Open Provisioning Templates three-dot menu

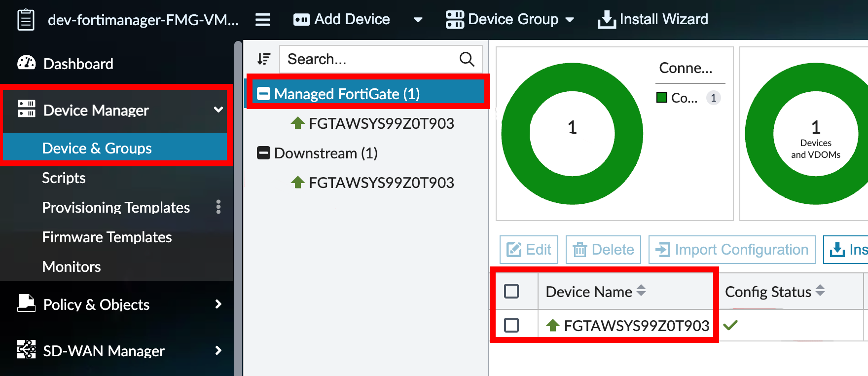click(x=218, y=207)
